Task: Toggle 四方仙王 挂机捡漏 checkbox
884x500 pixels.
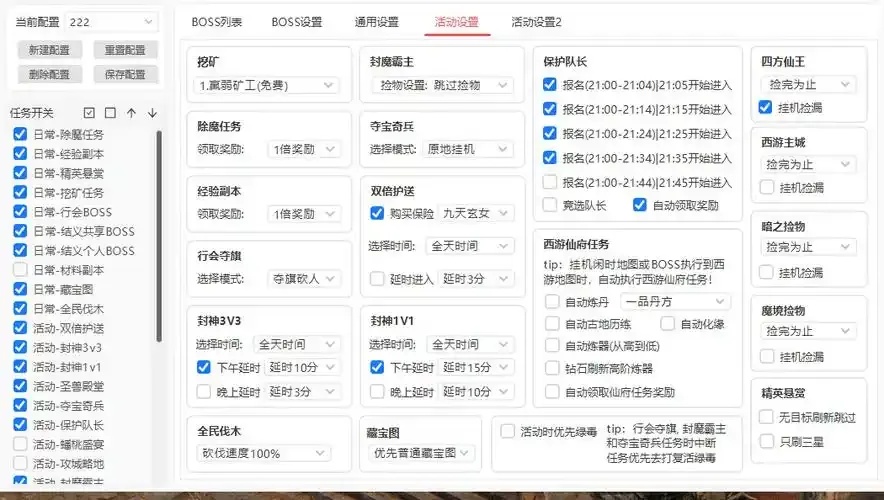Action: 766,107
